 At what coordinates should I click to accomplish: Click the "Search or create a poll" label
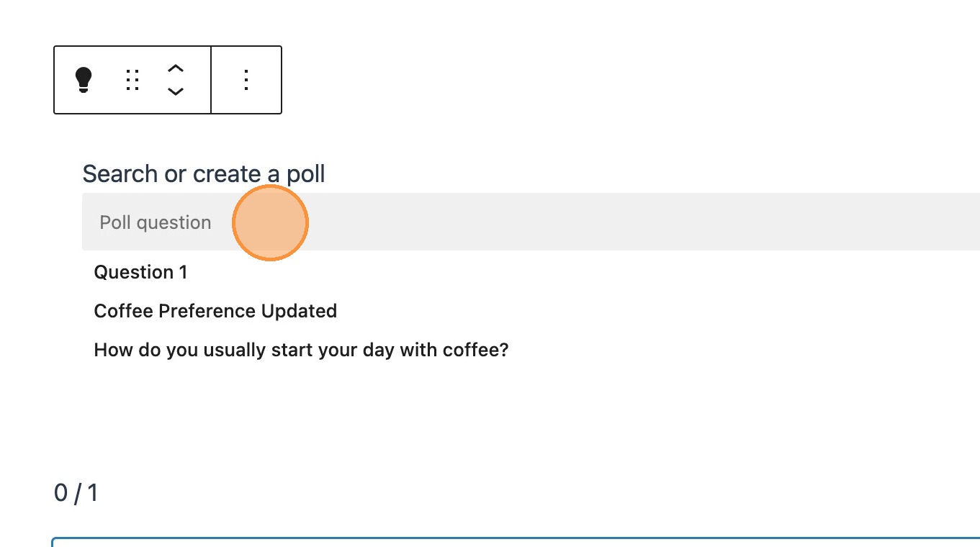[x=204, y=173]
